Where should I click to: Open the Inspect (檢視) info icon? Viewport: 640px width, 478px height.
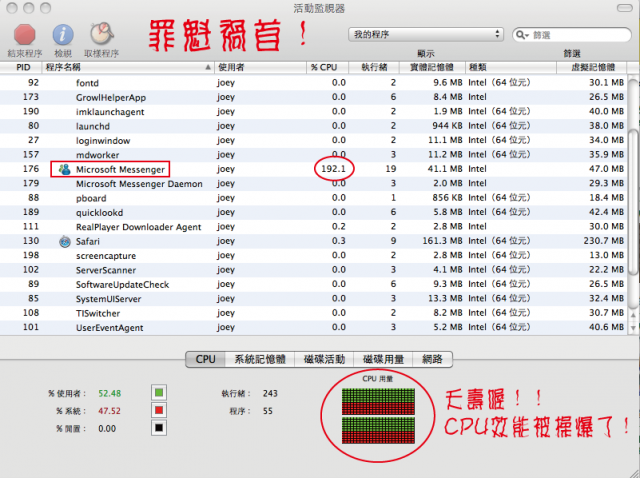pyautogui.click(x=63, y=34)
